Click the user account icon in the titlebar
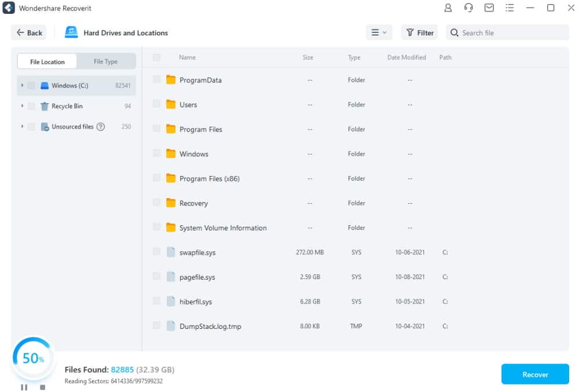The height and width of the screenshot is (392, 579). pyautogui.click(x=448, y=8)
